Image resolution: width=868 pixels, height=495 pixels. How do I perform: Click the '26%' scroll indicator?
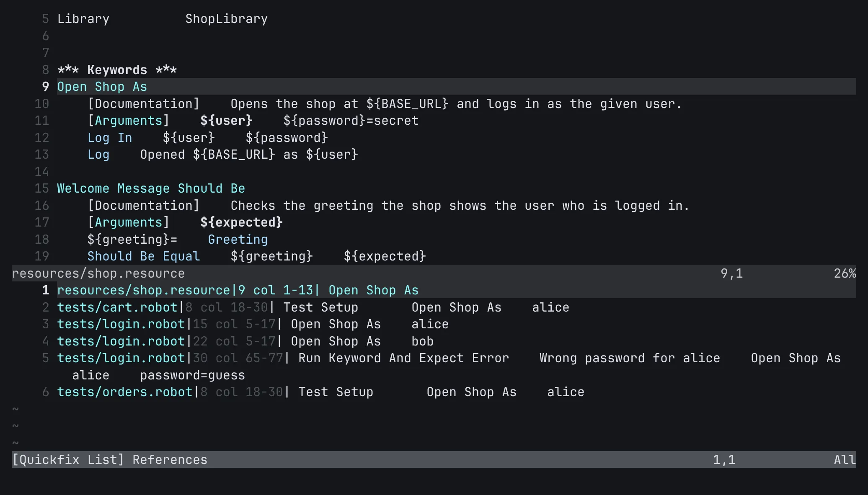pos(845,273)
